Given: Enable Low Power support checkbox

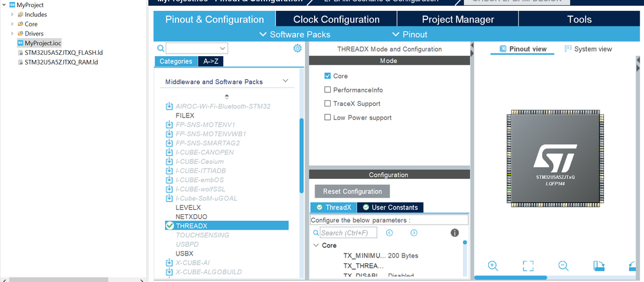Looking at the screenshot, I should pos(327,117).
